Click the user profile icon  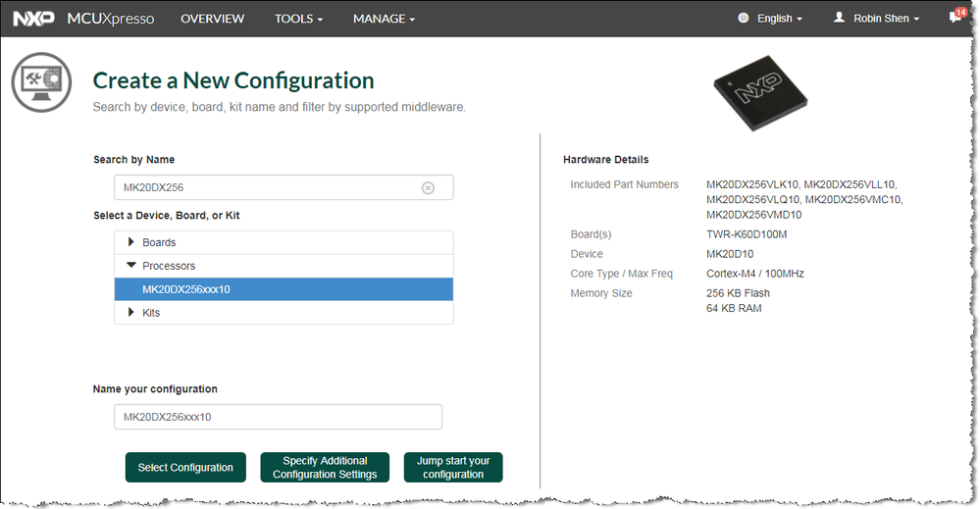coord(840,18)
